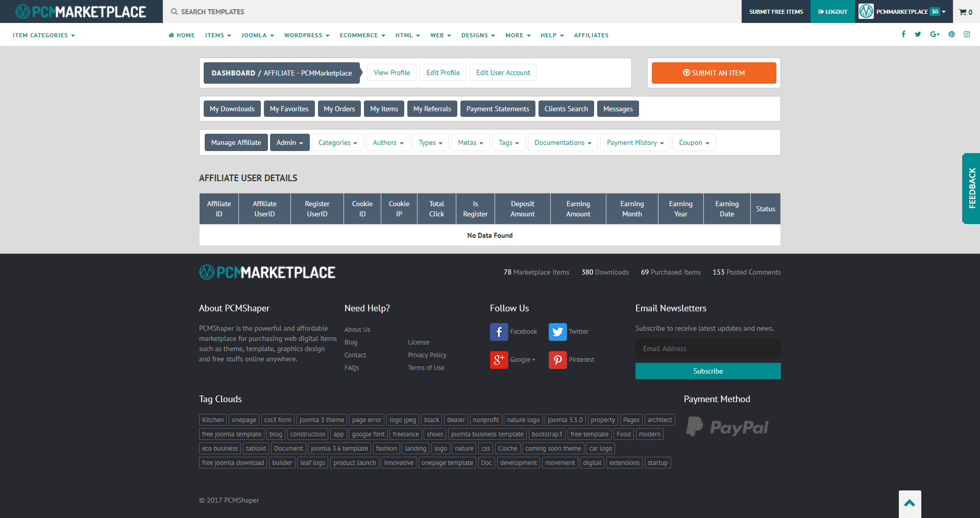Expand the Categories dropdown

(x=338, y=142)
